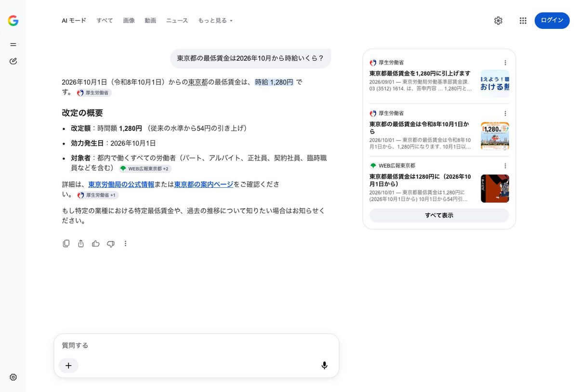Click the thumbs down icon
Viewport: 578px width, 392px height.
tap(111, 244)
